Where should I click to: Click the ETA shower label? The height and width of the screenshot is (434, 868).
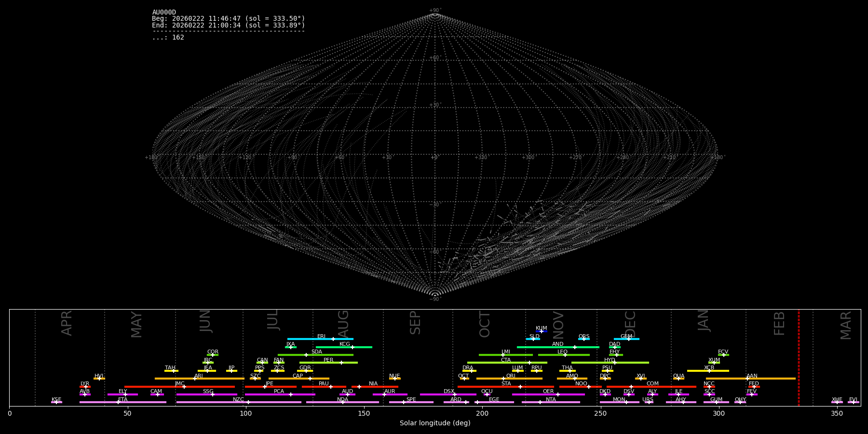(x=123, y=400)
